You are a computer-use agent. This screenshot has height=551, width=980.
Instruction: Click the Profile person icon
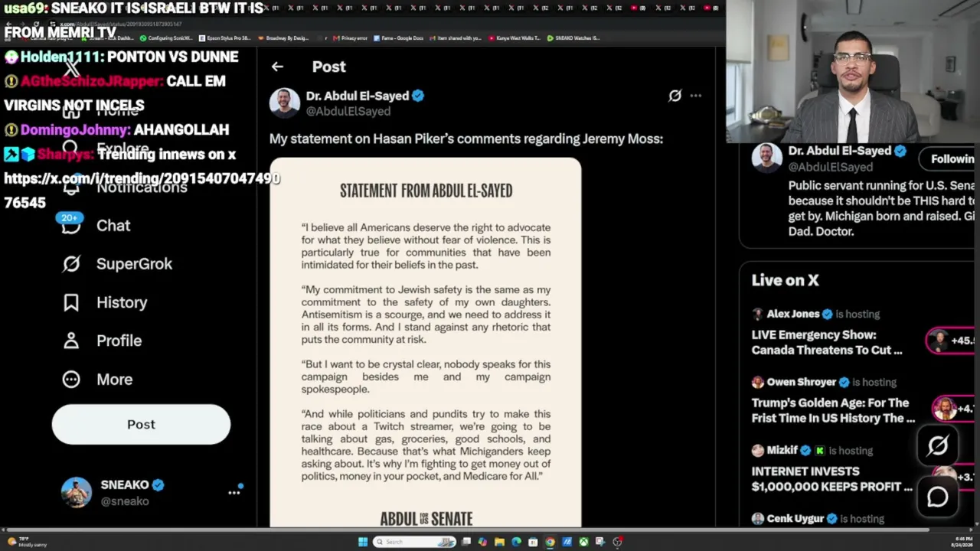[x=71, y=341]
